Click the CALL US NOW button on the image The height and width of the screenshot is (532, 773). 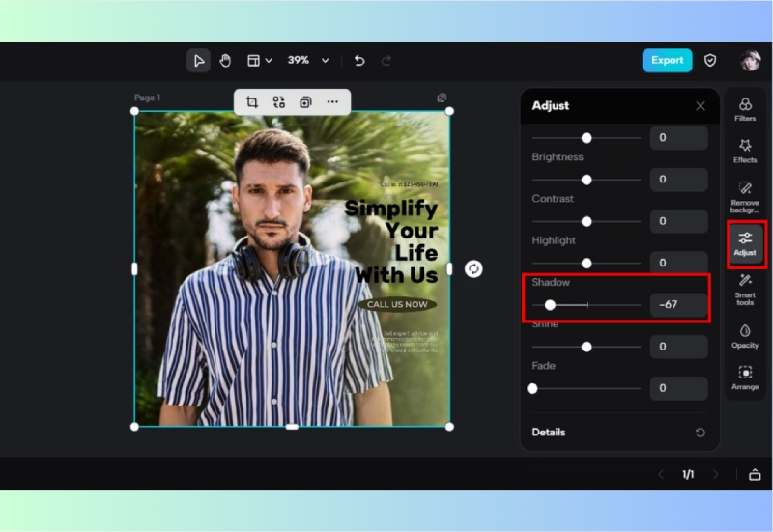(x=397, y=304)
